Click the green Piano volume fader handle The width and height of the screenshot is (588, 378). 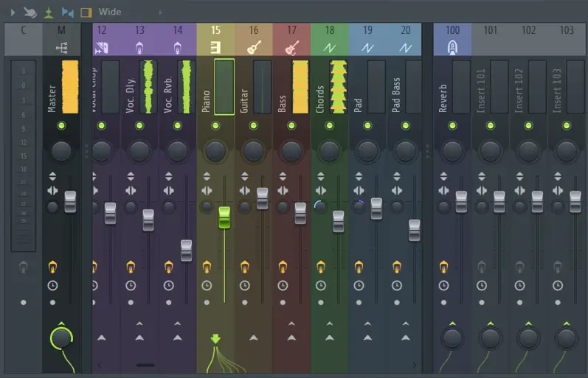(x=224, y=217)
